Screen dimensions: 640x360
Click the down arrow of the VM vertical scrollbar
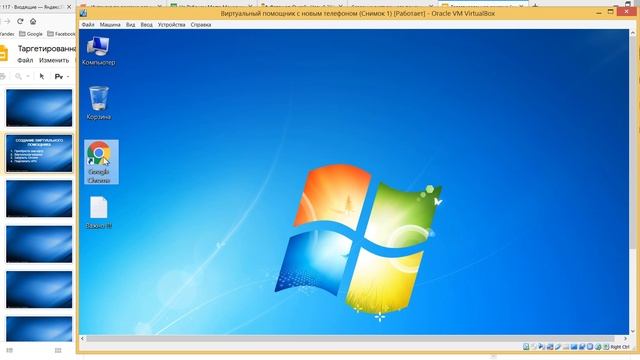pos(633,331)
